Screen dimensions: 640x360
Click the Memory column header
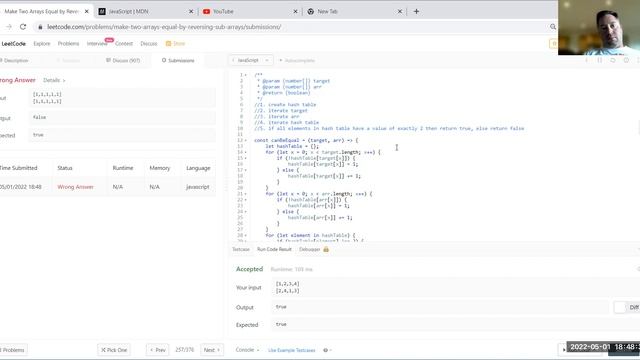click(x=160, y=168)
